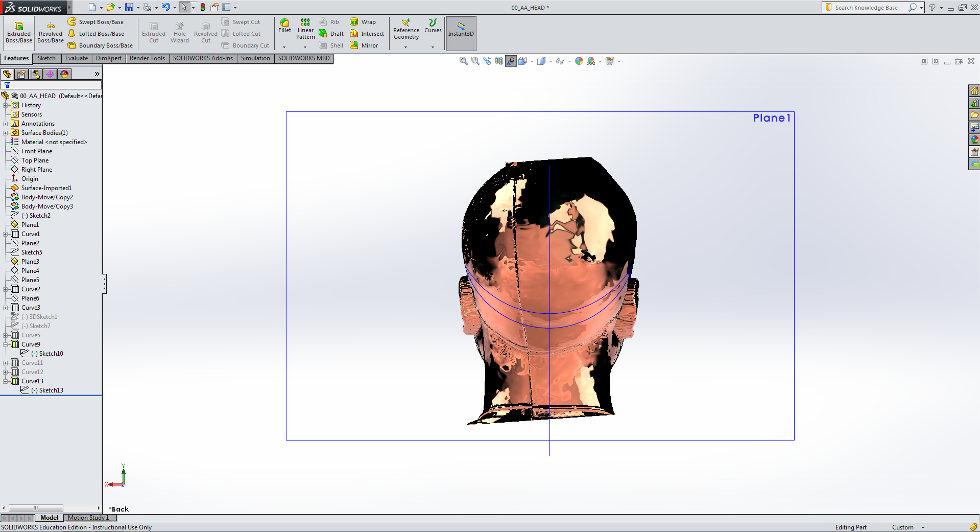Expand the History tree node
Viewport: 980px width, 532px height.
point(6,105)
